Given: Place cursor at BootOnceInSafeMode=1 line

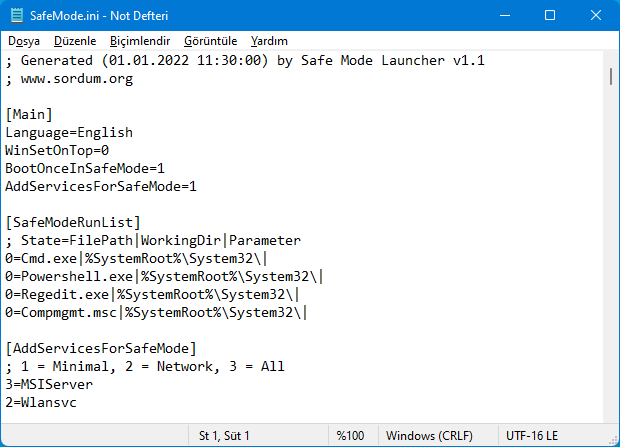Looking at the screenshot, I should point(85,168).
